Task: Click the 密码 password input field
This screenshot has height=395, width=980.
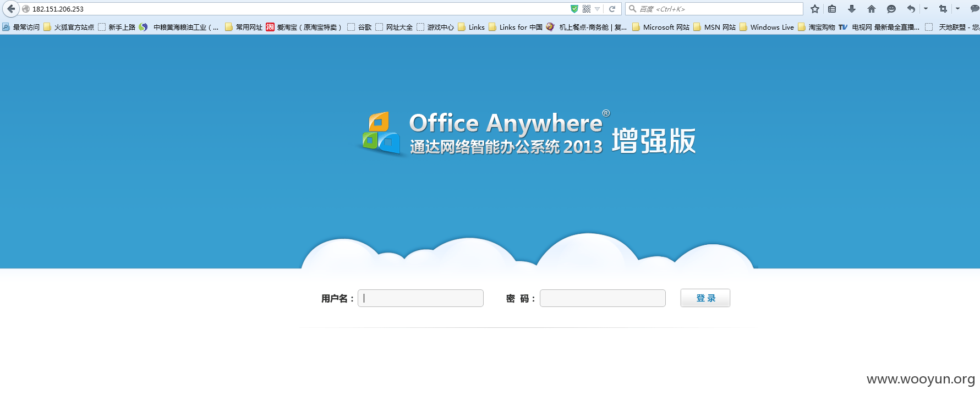Action: pos(603,298)
